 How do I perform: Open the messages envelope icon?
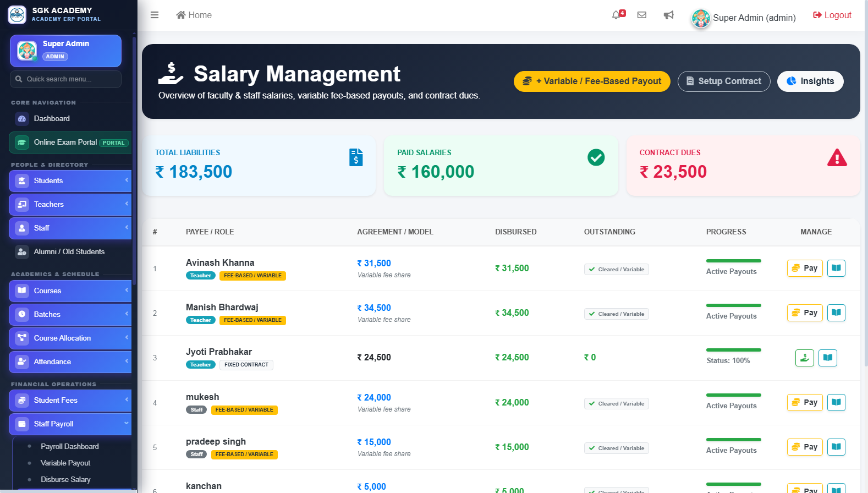point(642,15)
